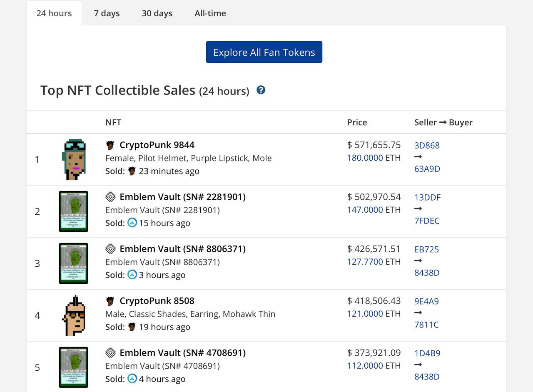Viewport: 533px width, 392px height.
Task: Click the $ 418,506.43 price value
Action: click(374, 301)
